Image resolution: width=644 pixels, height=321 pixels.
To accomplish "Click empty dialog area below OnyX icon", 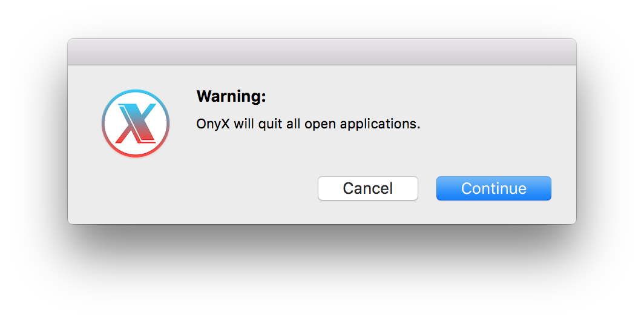I will [x=136, y=189].
